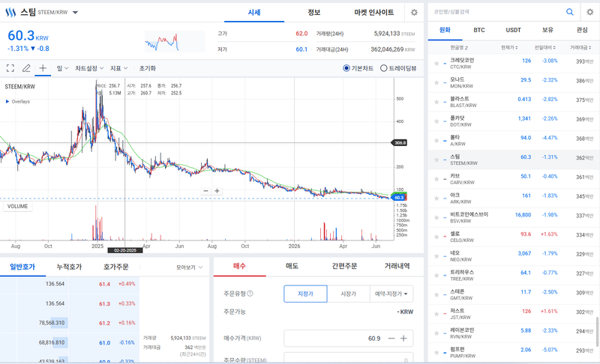600x364 pixels.
Task: Toggle the Overlays disclosure triangle
Action: pyautogui.click(x=7, y=102)
